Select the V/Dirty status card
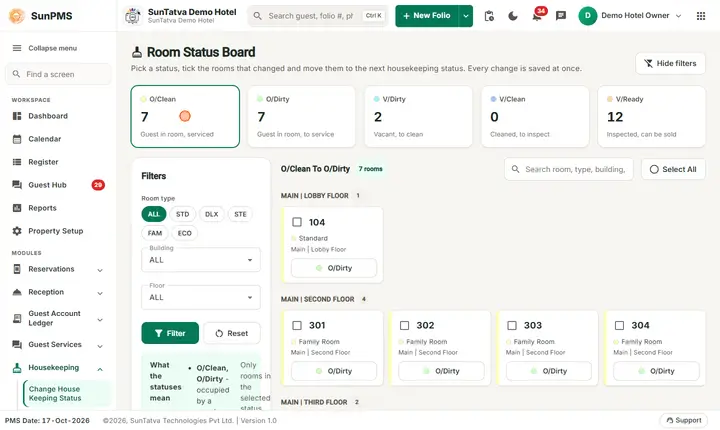This screenshot has width=720, height=430. [x=418, y=116]
